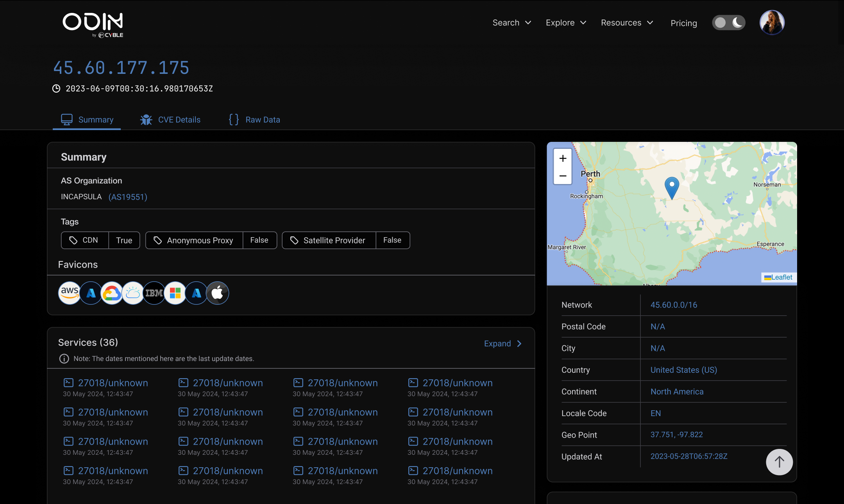The image size is (844, 504).
Task: Click the light blue cloud favicon
Action: click(x=133, y=293)
